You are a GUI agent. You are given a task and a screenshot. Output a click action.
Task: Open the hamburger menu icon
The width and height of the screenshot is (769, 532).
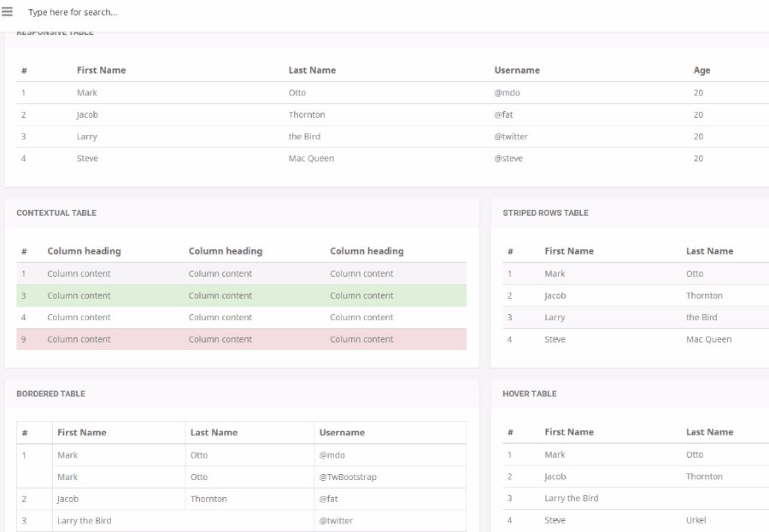coord(8,12)
